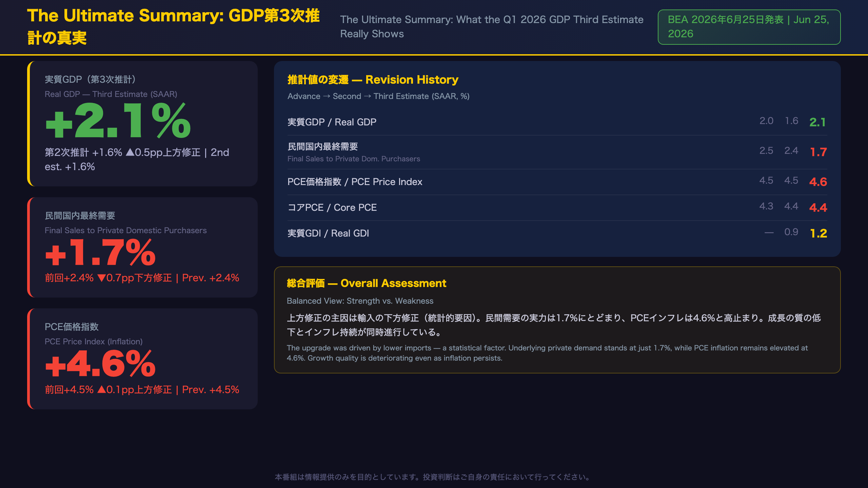Click the '民間国内最終需要' card title on left
The width and height of the screenshot is (868, 488).
(80, 216)
